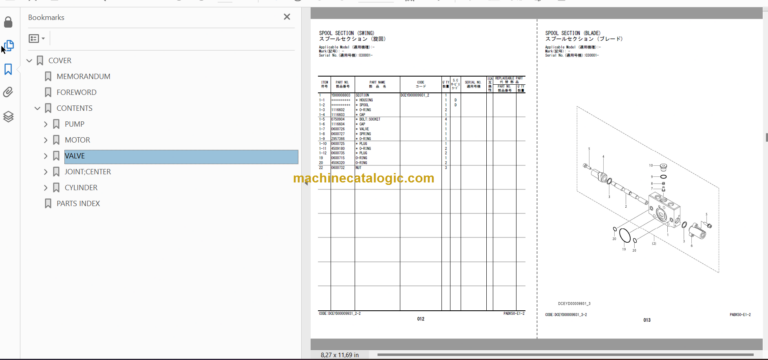Expand the PUMP bookmark
768x360 pixels.
tap(46, 124)
